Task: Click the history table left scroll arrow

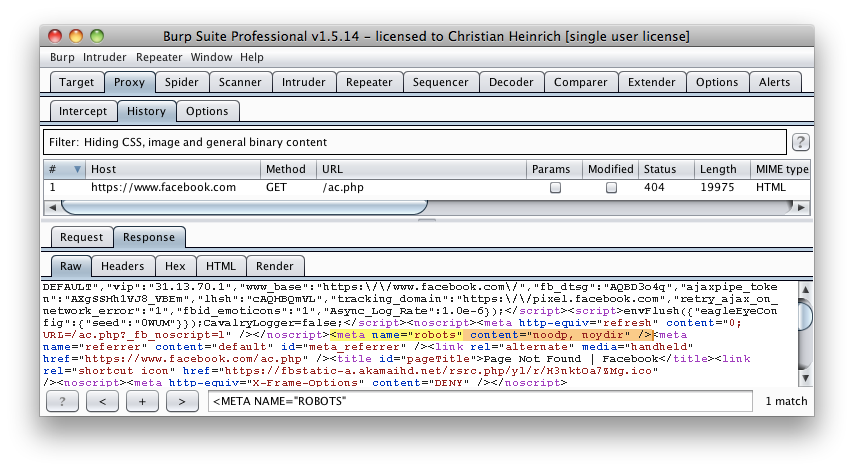Action: 52,207
